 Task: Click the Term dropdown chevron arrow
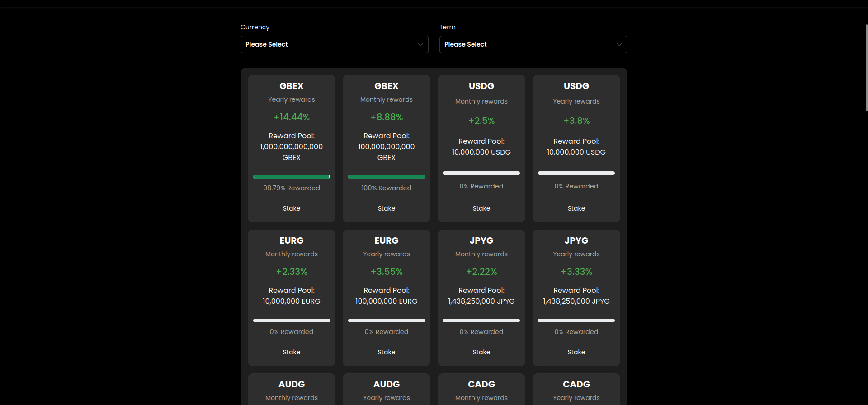619,44
